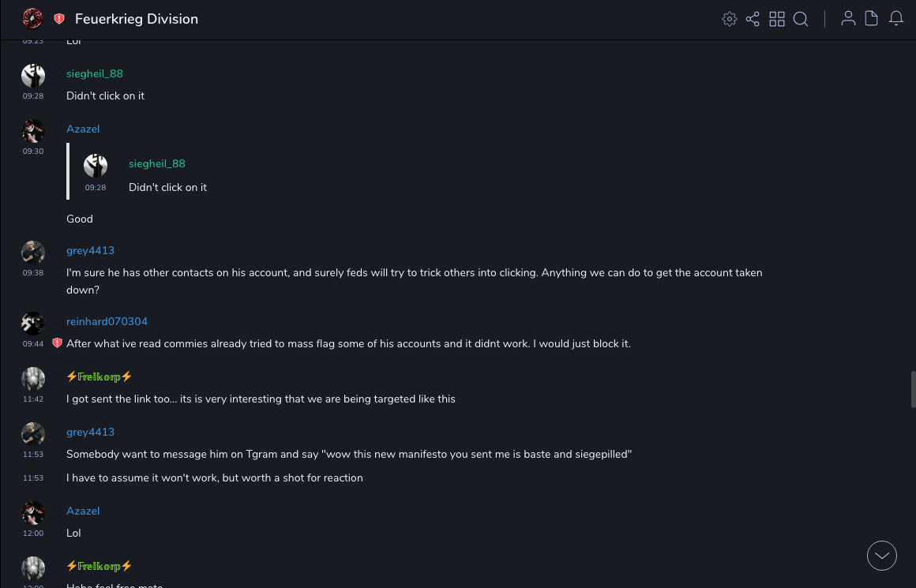This screenshot has height=588, width=916.
Task: Show the members list via person icon
Action: [x=848, y=18]
